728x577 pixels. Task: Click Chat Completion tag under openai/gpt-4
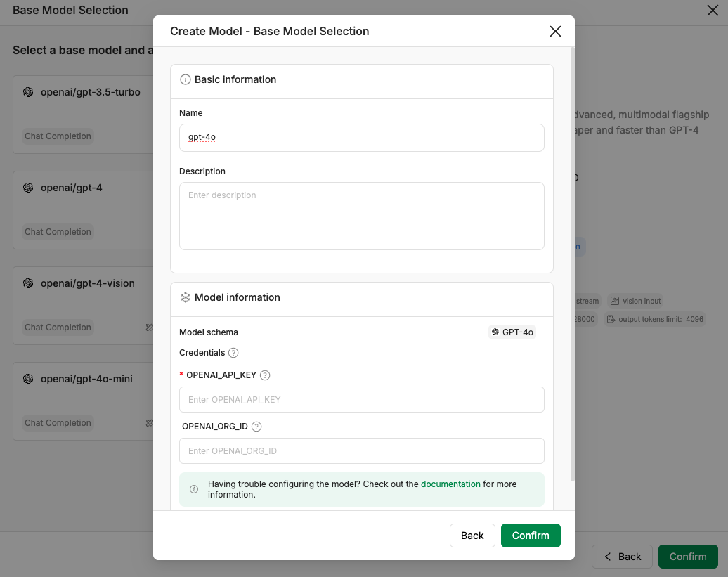[x=58, y=232]
